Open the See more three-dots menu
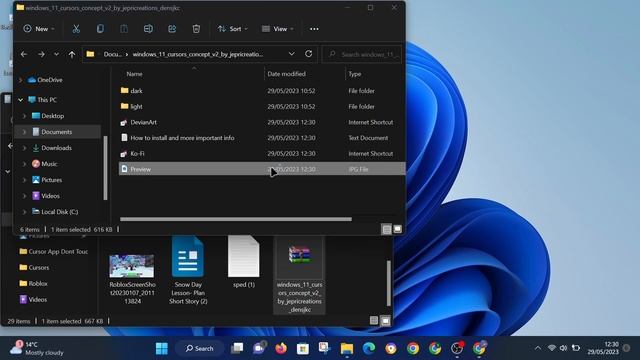The width and height of the screenshot is (640, 360). (314, 29)
